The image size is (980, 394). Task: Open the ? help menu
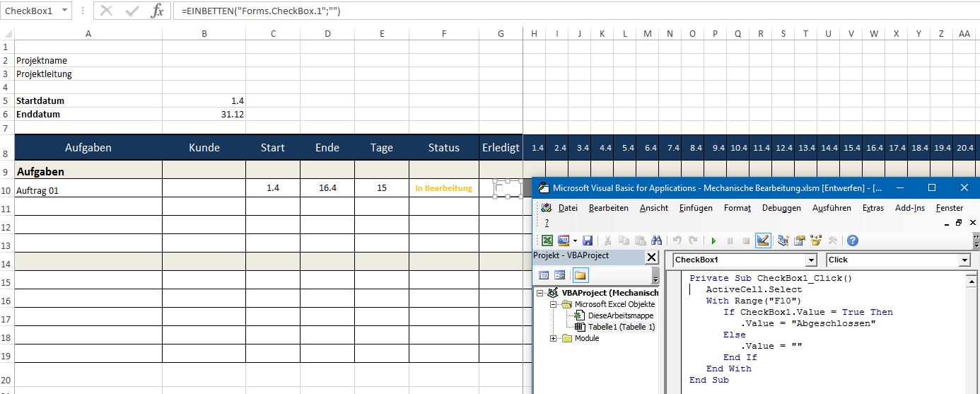coord(547,223)
